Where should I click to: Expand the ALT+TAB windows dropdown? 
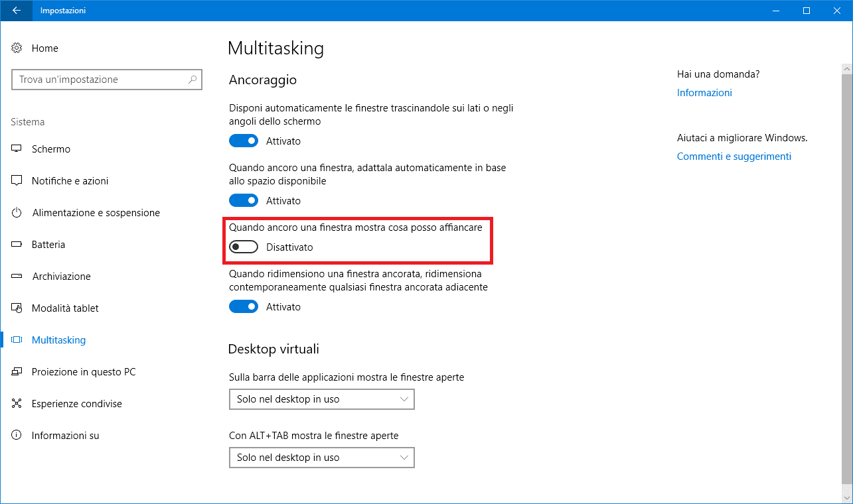click(321, 458)
